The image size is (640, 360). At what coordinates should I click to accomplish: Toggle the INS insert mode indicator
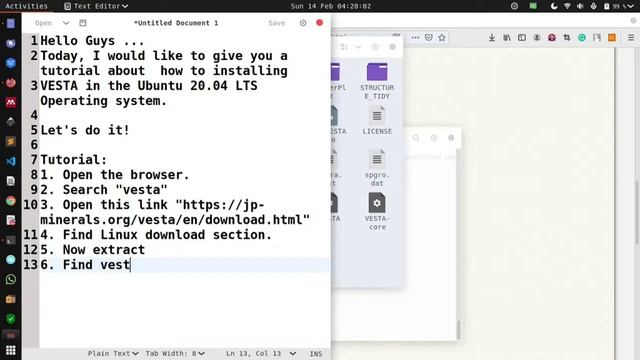click(316, 353)
